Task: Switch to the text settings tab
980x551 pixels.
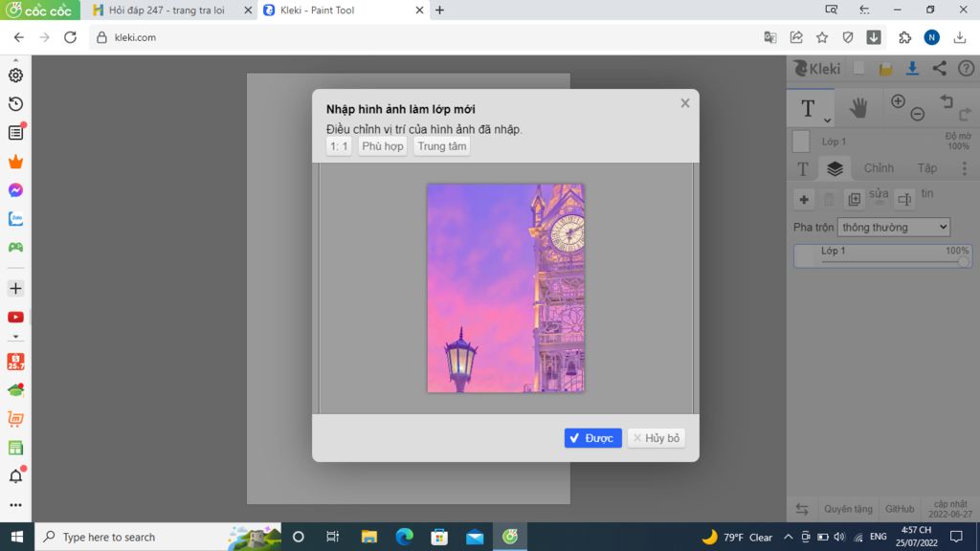Action: [803, 168]
